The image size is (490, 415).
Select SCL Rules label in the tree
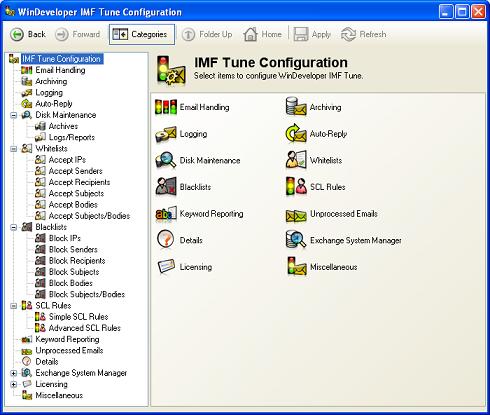(53, 306)
